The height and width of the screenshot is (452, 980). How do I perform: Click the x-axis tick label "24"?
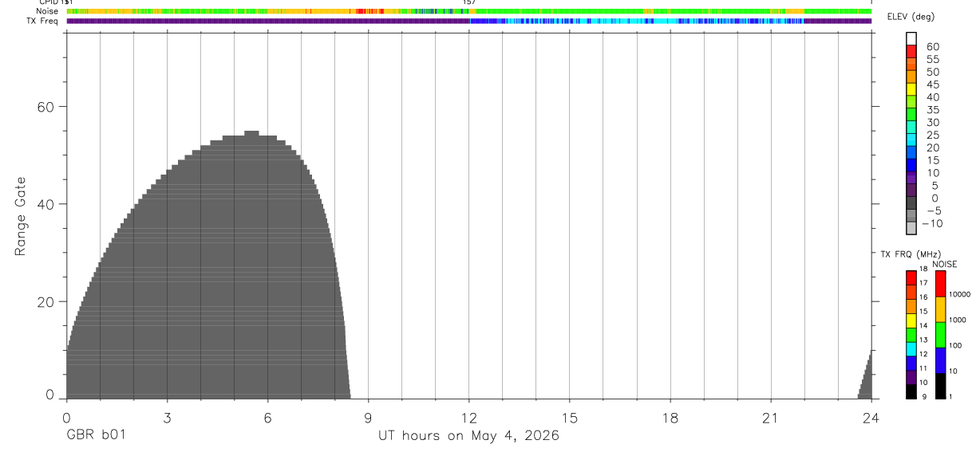pos(871,418)
